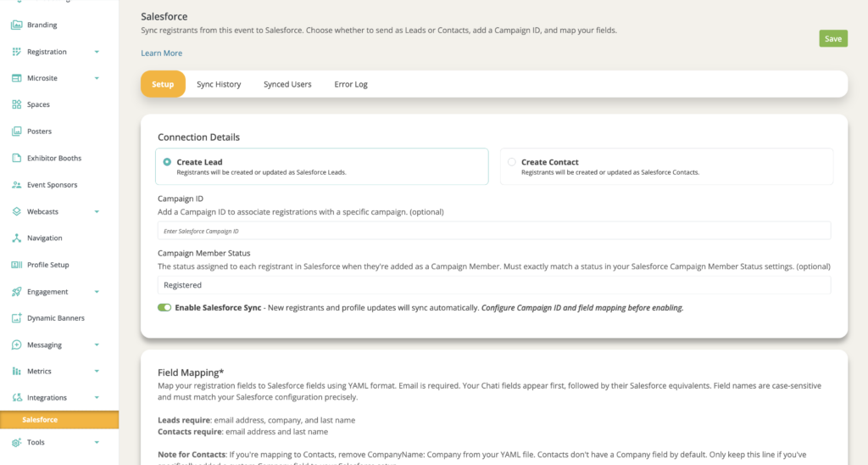Click the Messaging chat bubble icon
The width and height of the screenshot is (868, 465).
click(x=17, y=345)
